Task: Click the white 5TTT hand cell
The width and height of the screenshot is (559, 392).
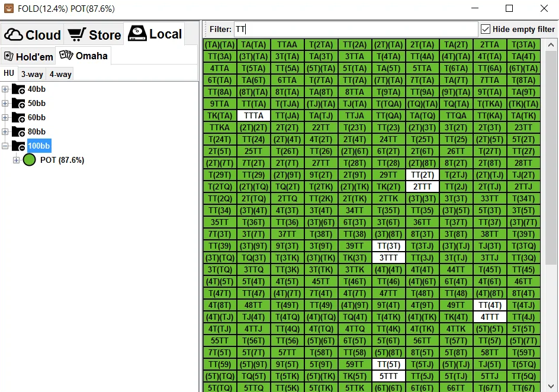Action: (x=388, y=377)
